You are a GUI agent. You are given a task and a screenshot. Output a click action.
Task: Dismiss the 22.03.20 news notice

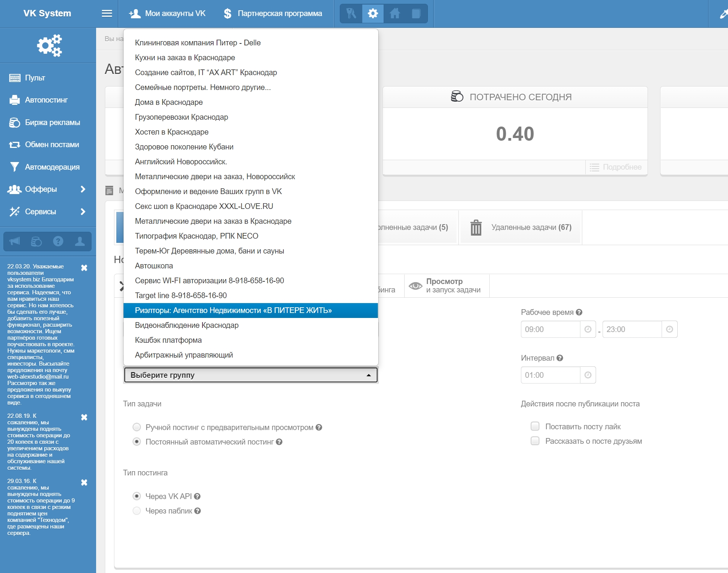[x=84, y=268]
